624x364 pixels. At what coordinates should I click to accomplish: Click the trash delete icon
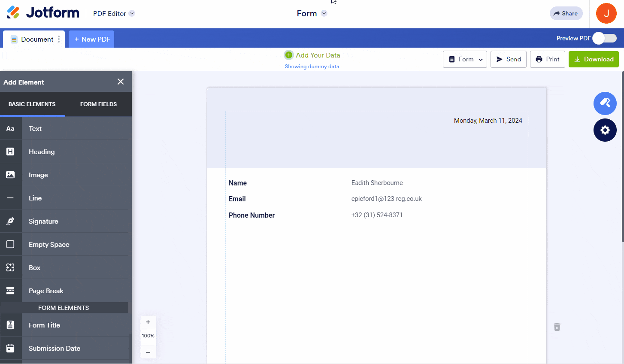557,327
